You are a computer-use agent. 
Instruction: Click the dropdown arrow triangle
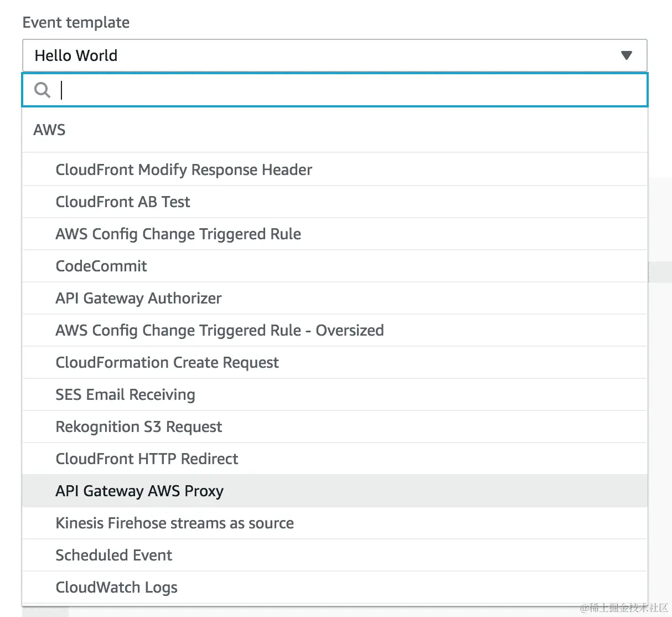pos(626,55)
